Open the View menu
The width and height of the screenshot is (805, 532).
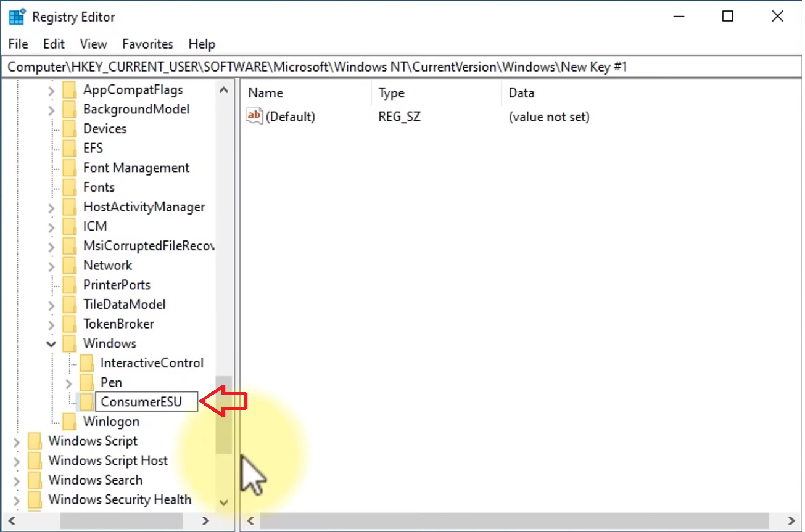93,44
